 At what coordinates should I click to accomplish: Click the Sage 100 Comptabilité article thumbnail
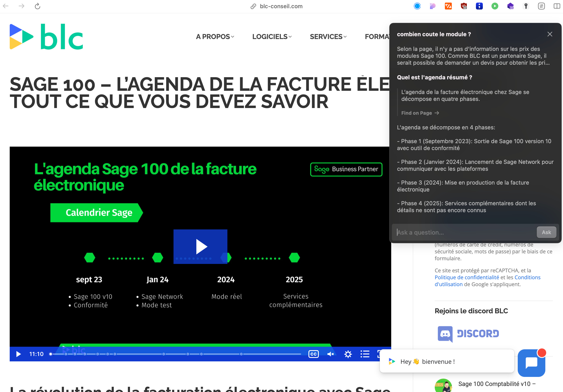pyautogui.click(x=443, y=385)
